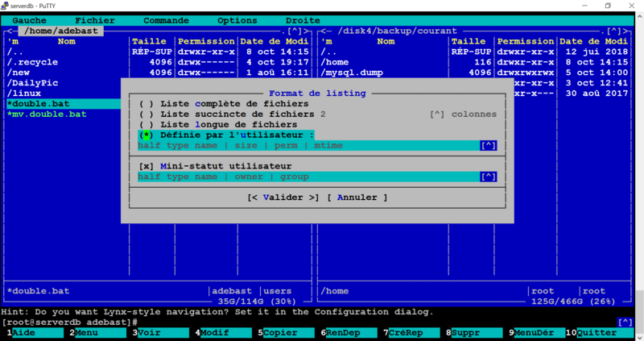Image resolution: width=644 pixels, height=341 pixels.
Task: Select /linux directory in left panel
Action: click(x=24, y=94)
